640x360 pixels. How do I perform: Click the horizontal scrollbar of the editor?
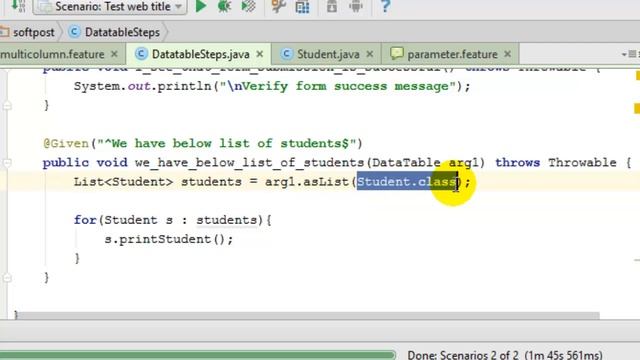pos(308,316)
